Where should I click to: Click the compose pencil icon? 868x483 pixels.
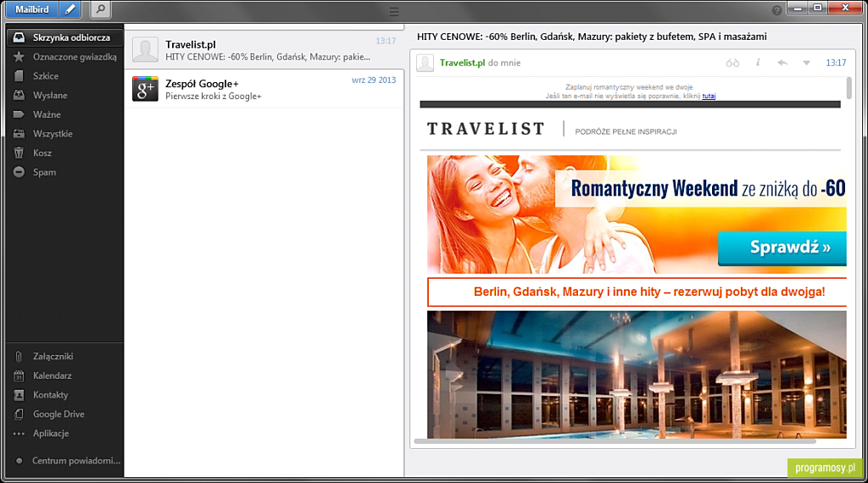(x=70, y=9)
